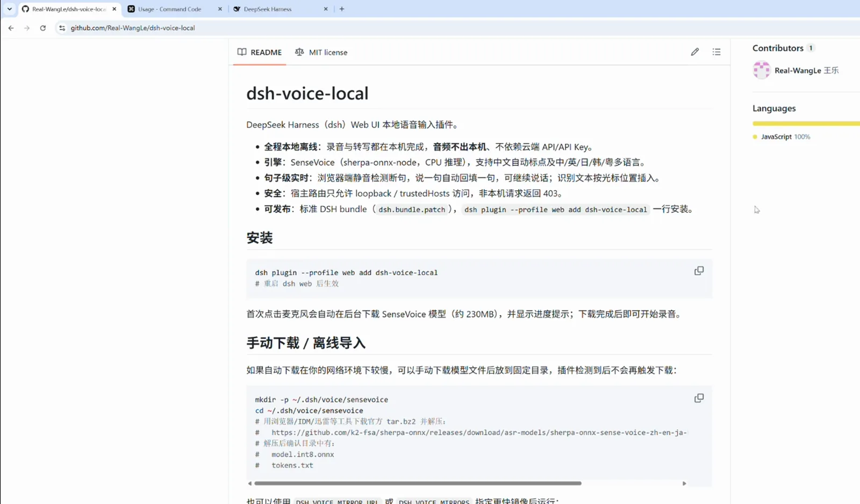The width and height of the screenshot is (860, 504).
Task: Click the SenseVoice 模型 约 230MB paragraph
Action: [465, 314]
